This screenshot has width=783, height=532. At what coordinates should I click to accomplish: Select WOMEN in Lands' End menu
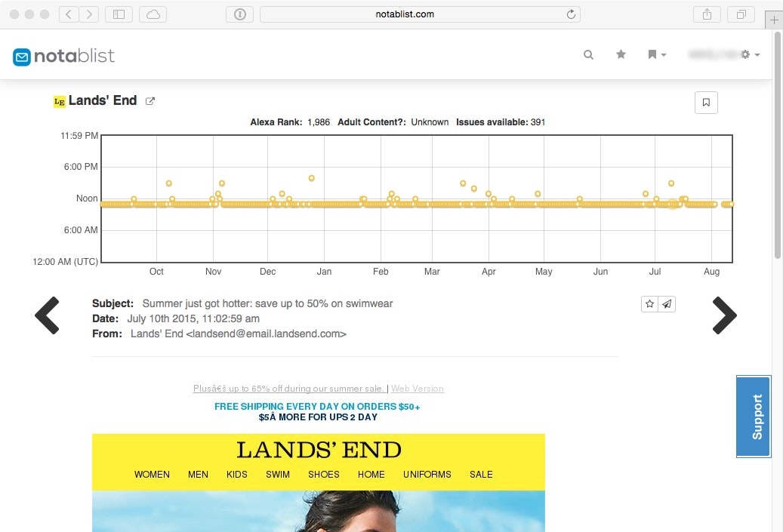(152, 474)
